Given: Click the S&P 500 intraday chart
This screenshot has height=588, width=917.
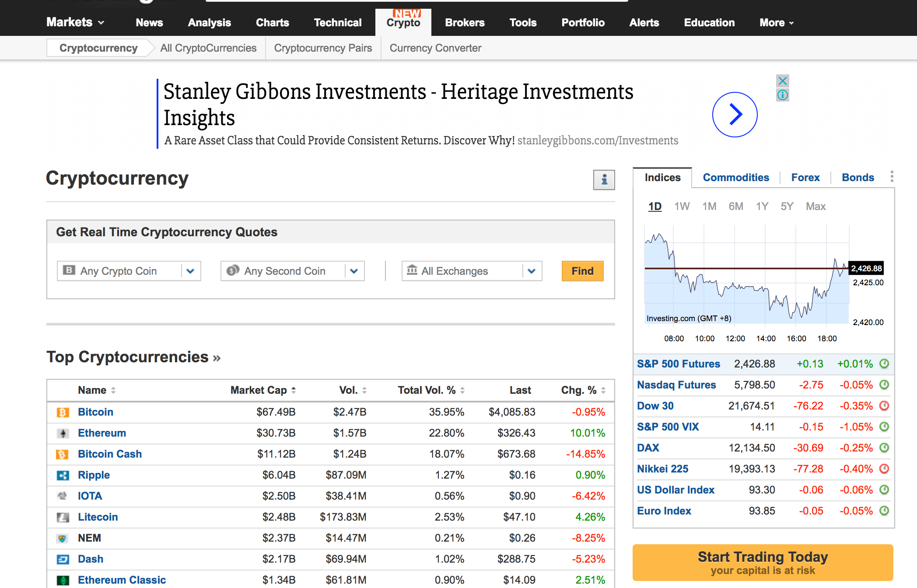Looking at the screenshot, I should pyautogui.click(x=746, y=274).
